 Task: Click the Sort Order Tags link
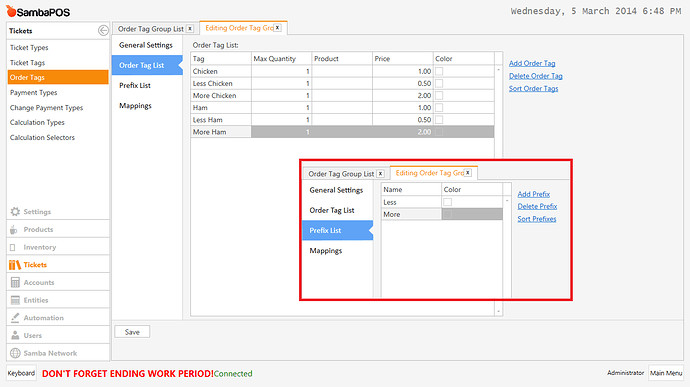click(533, 88)
